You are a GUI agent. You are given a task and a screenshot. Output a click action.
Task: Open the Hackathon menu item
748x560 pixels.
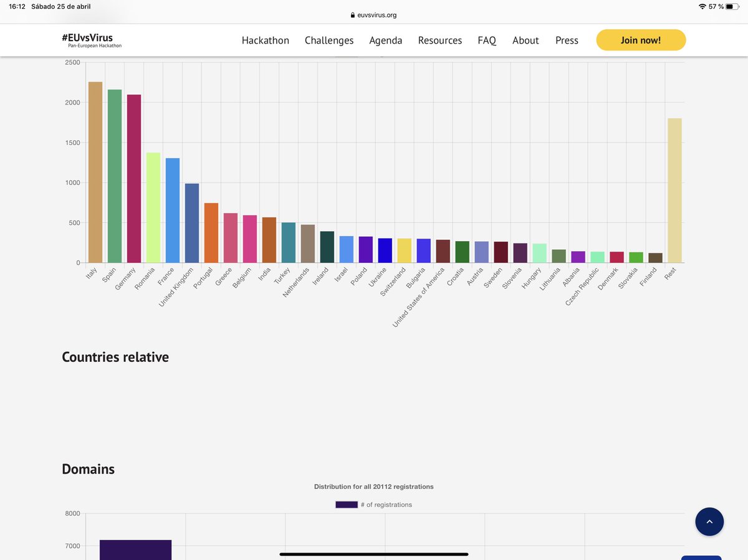[x=266, y=40]
